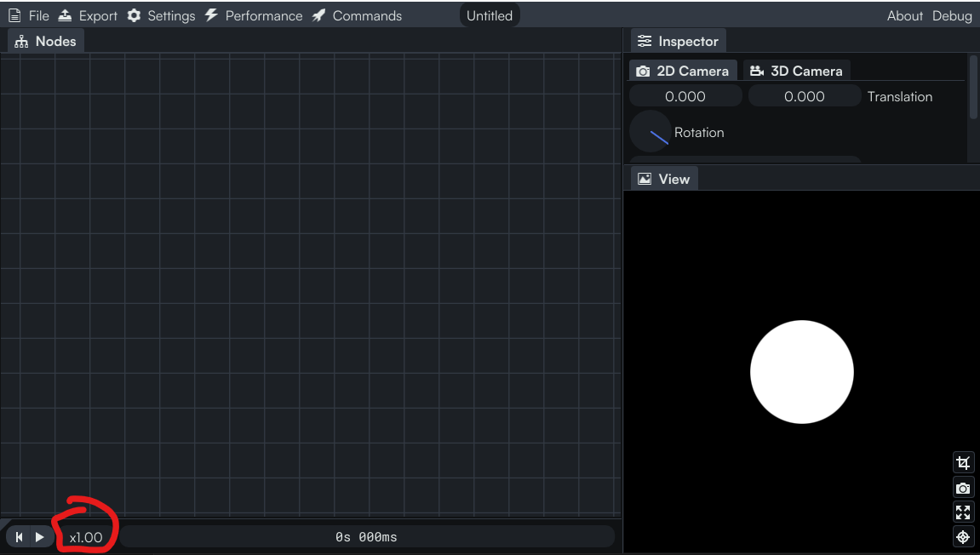
Task: Click the first Translation value field
Action: pyautogui.click(x=685, y=96)
